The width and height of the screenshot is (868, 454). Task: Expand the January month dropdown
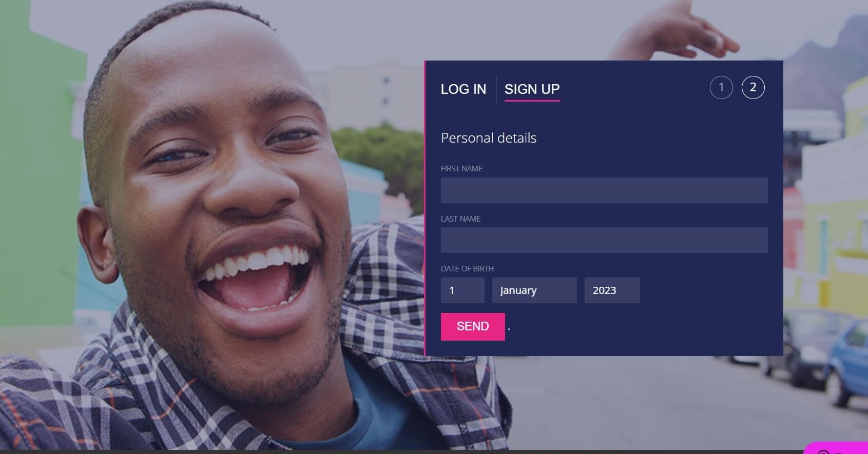tap(534, 290)
